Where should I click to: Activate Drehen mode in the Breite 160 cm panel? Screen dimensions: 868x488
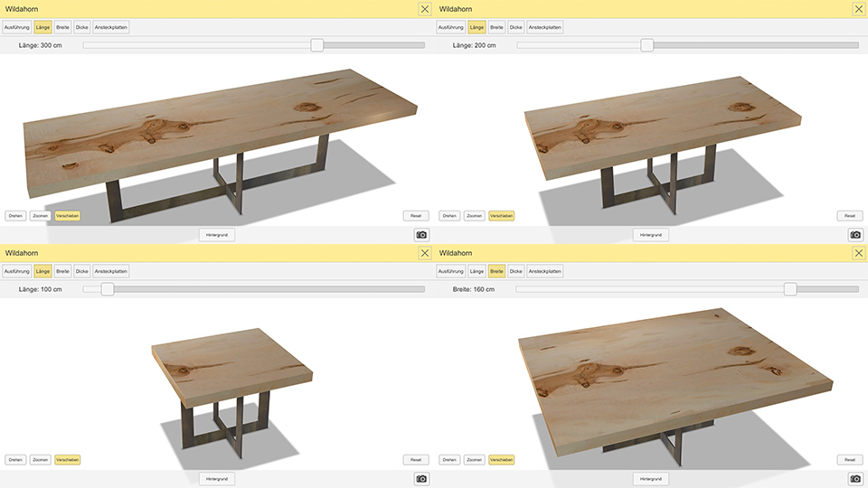coord(449,460)
